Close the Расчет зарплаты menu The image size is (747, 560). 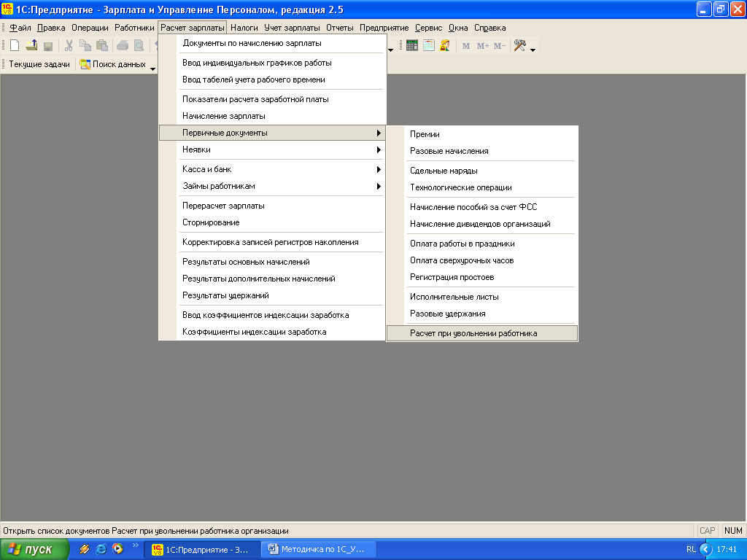[193, 28]
